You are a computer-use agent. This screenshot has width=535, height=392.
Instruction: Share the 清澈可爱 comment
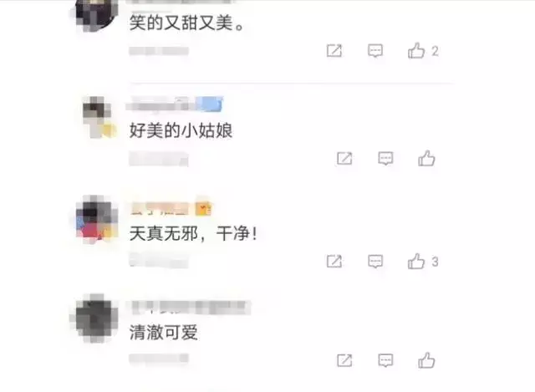pyautogui.click(x=344, y=360)
